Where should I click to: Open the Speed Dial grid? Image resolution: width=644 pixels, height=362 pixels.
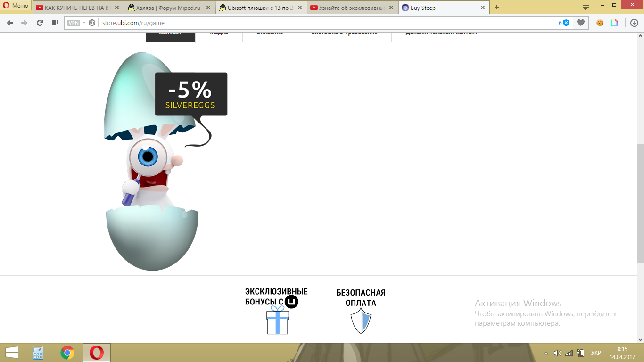pyautogui.click(x=55, y=23)
